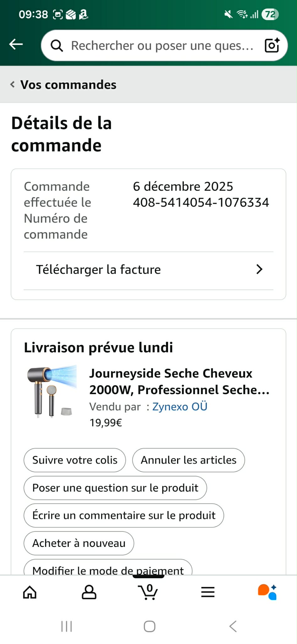
Task: Go to Home tab icon
Action: pos(30,592)
